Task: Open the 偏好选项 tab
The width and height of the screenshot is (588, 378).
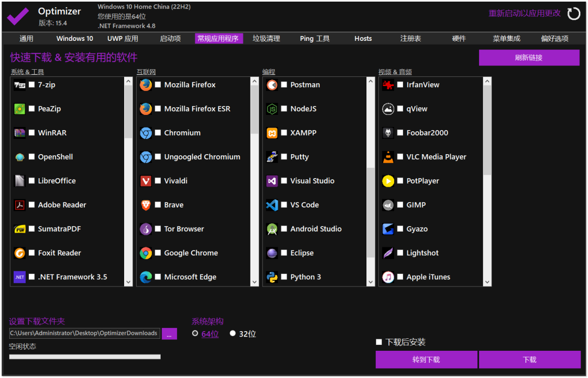Action: 555,39
